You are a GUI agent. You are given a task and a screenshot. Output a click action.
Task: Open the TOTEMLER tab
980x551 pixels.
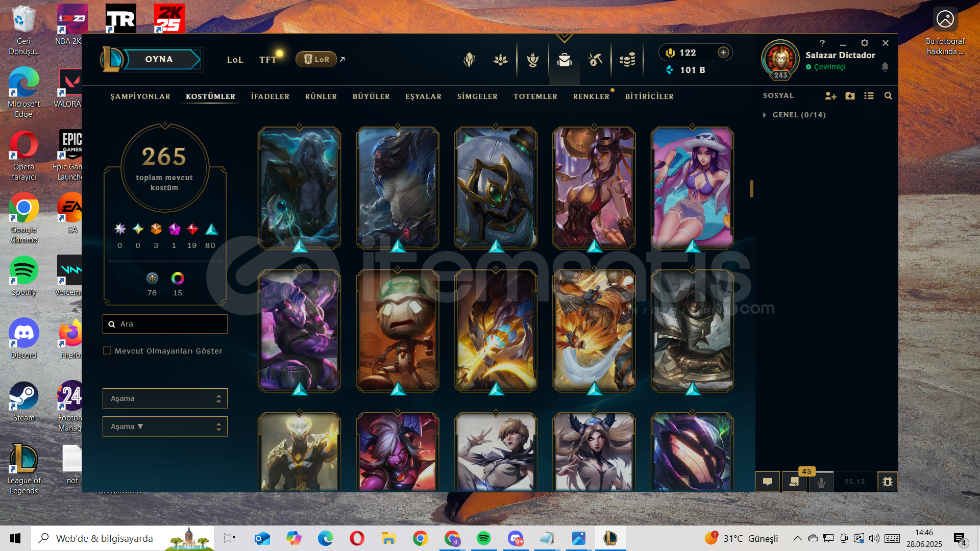535,96
